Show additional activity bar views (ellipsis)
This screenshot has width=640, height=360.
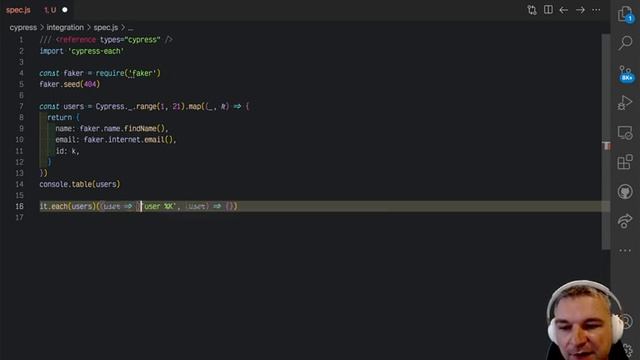point(625,250)
